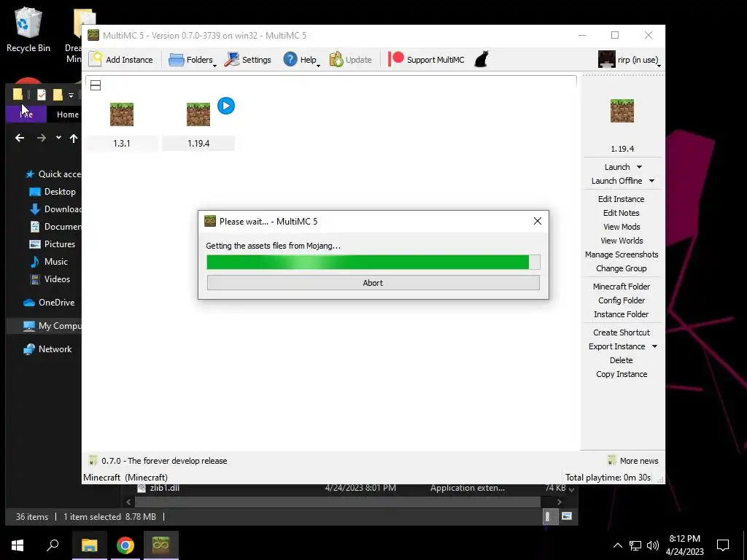This screenshot has width=747, height=560.
Task: Open File tab in File Explorer
Action: click(x=26, y=114)
